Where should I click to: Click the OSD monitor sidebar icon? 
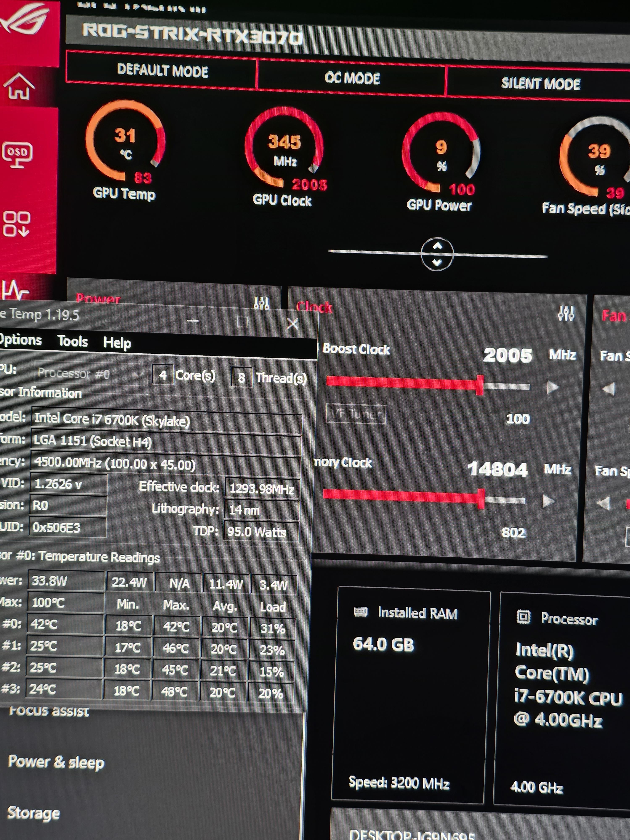(17, 154)
